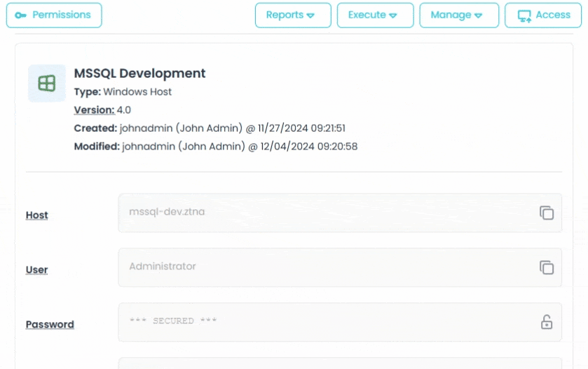
Task: Click the key icon on Permissions button
Action: [x=20, y=15]
